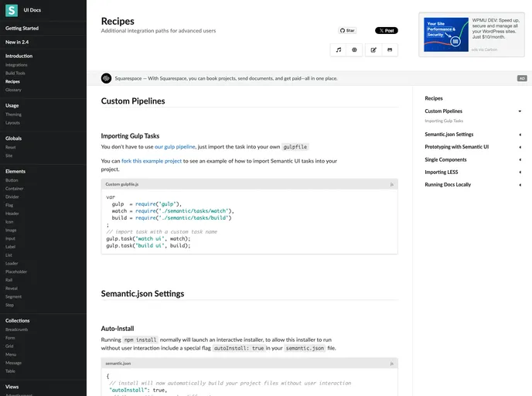Screen dimensions: 532x396
Task: Open the Reveal element docs
Action: [x=12, y=288]
